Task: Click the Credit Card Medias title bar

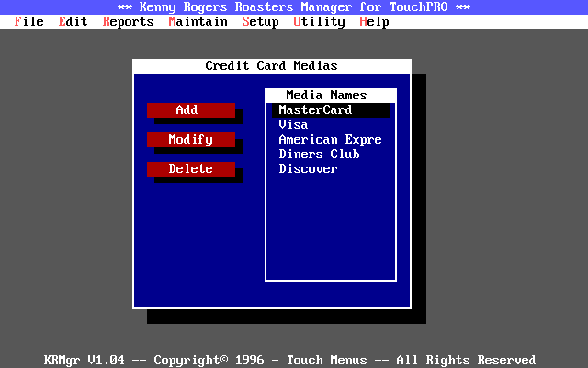Action: pyautogui.click(x=272, y=66)
